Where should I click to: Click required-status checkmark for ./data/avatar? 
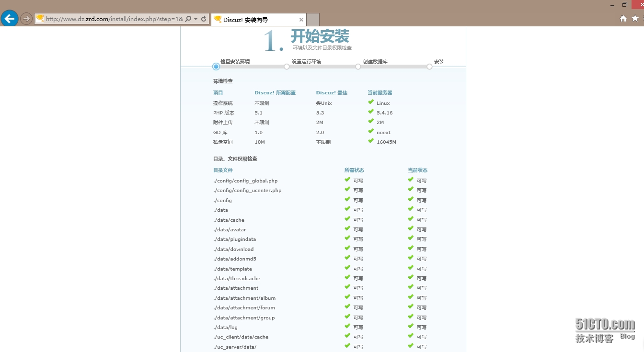(347, 228)
